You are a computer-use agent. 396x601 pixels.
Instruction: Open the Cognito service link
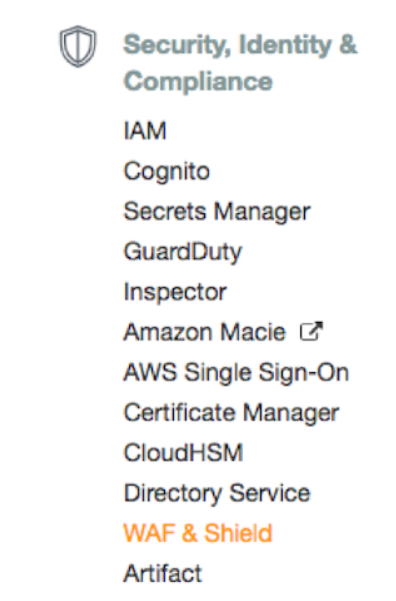coord(167,171)
